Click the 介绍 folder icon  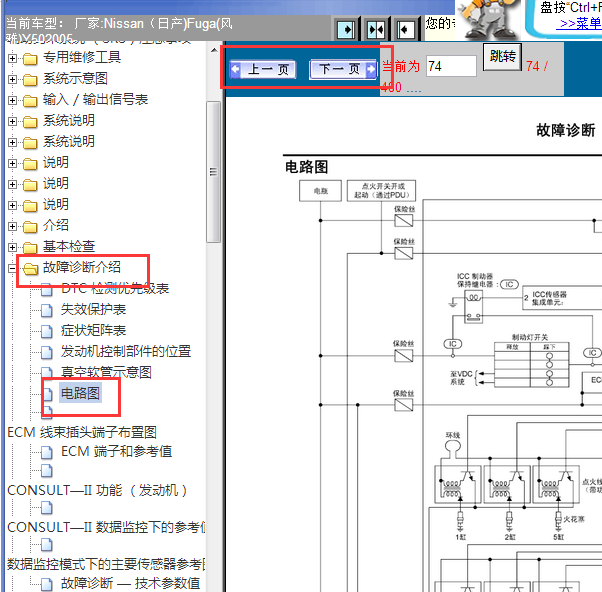pos(30,227)
